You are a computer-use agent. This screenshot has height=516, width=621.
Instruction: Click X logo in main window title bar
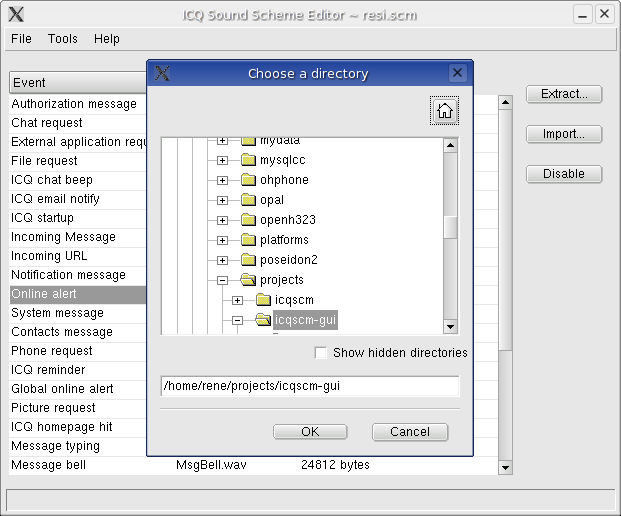point(16,15)
